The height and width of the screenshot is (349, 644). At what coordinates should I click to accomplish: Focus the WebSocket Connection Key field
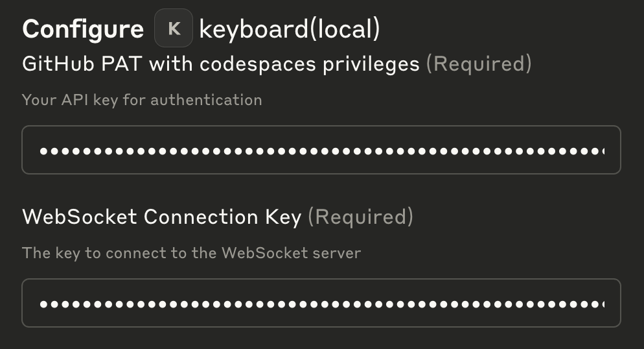click(321, 303)
